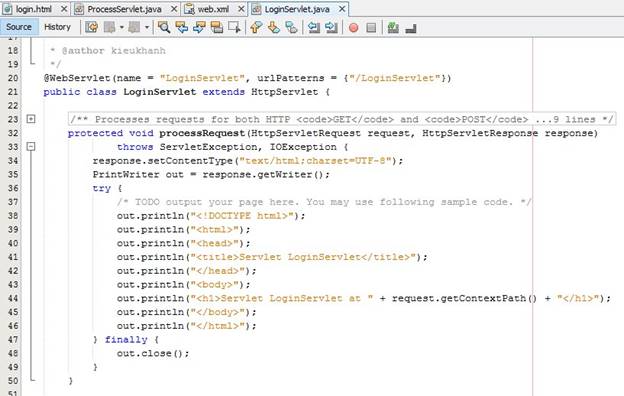Click line number 38 in gutter

click(x=13, y=216)
